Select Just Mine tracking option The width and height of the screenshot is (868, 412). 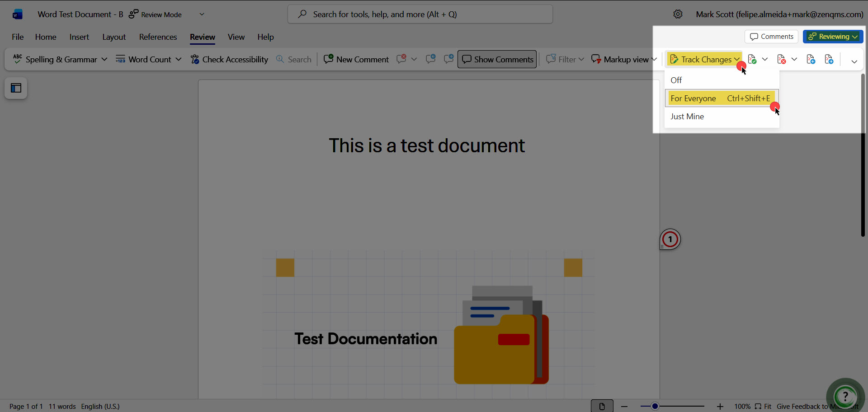(722, 117)
